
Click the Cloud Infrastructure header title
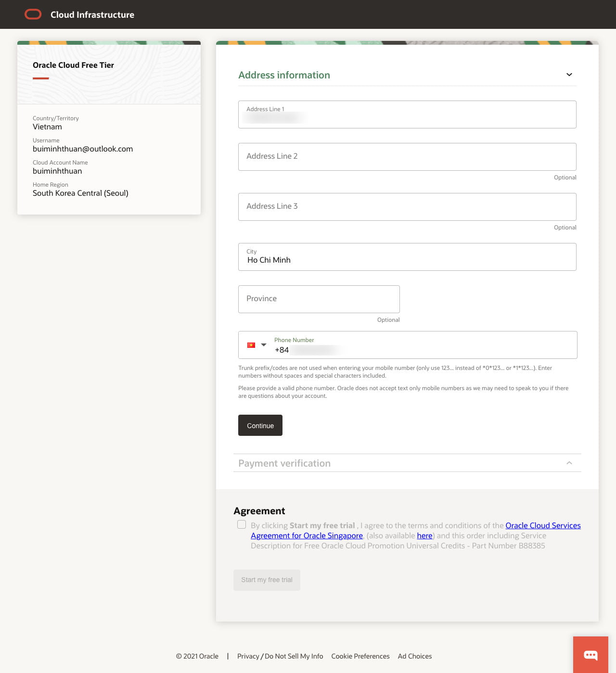(x=92, y=14)
